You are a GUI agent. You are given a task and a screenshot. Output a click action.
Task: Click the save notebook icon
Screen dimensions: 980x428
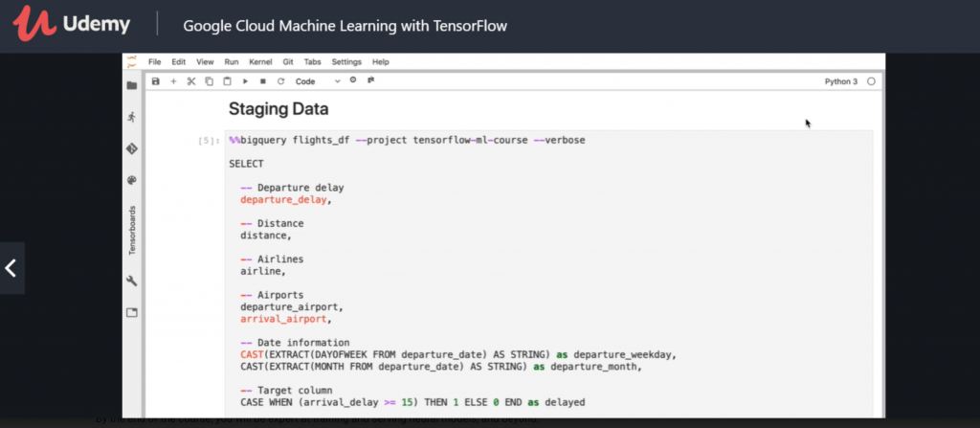point(156,81)
